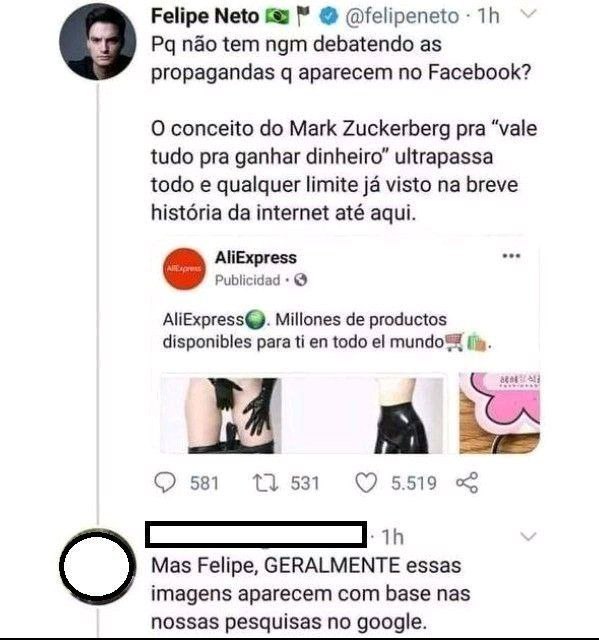Open the black latex skirt product image
This screenshot has width=599, height=640.
pyautogui.click(x=363, y=415)
